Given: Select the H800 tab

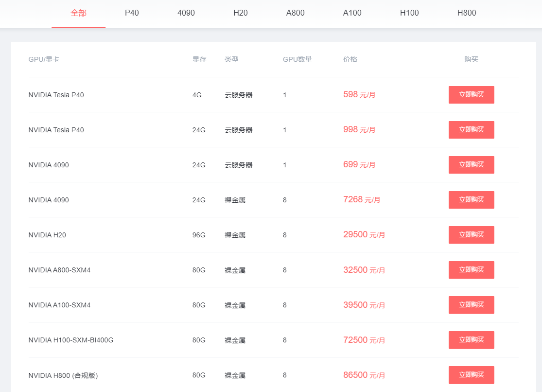Looking at the screenshot, I should (x=467, y=13).
